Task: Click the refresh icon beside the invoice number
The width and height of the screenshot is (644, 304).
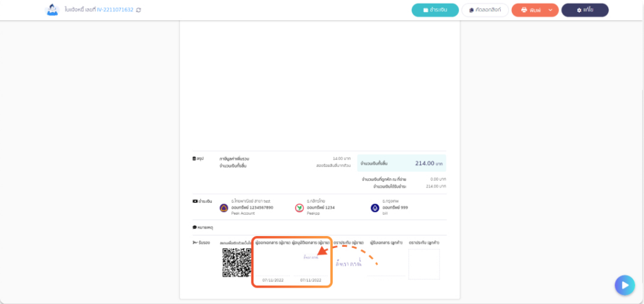Action: [138, 10]
